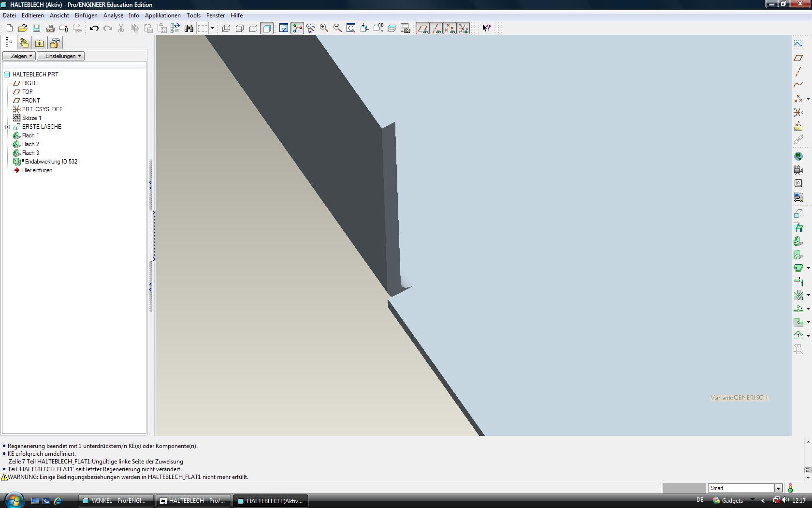The height and width of the screenshot is (508, 812).
Task: Select Endabwicklung ID 5321 feature
Action: tap(52, 162)
